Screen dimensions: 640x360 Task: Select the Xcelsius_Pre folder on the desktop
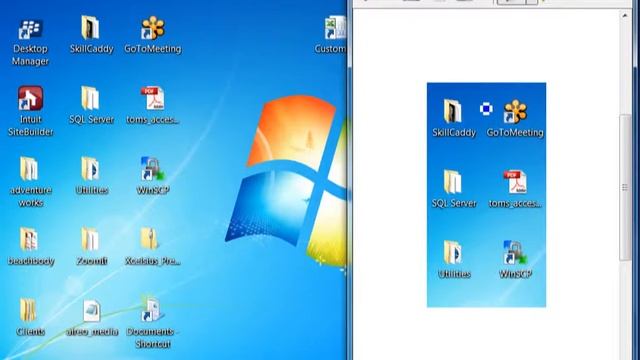[x=152, y=246]
